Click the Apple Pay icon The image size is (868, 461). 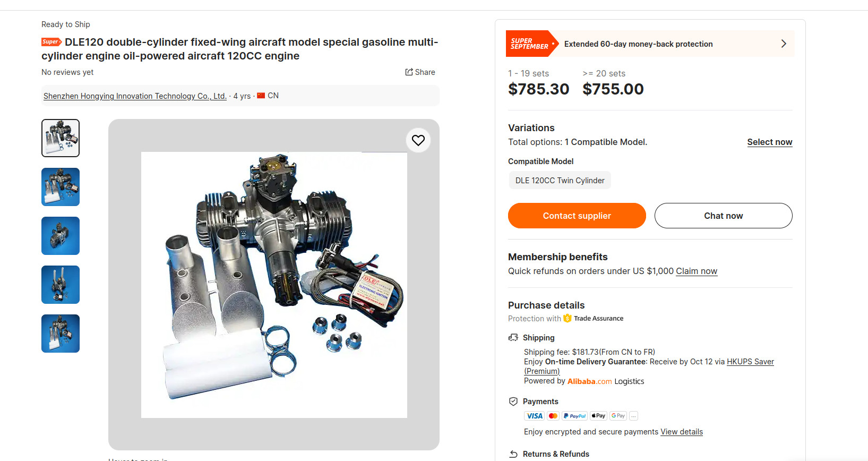pyautogui.click(x=598, y=415)
